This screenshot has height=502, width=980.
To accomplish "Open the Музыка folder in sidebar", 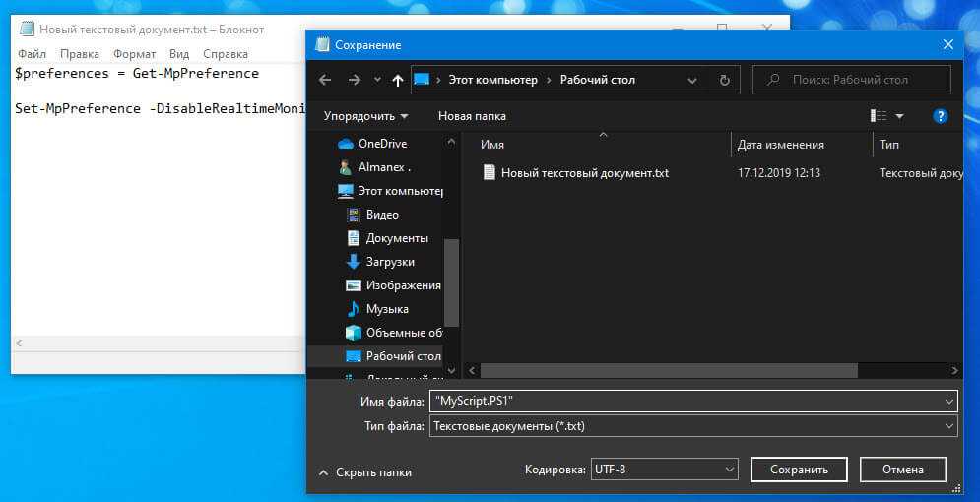I will (387, 309).
